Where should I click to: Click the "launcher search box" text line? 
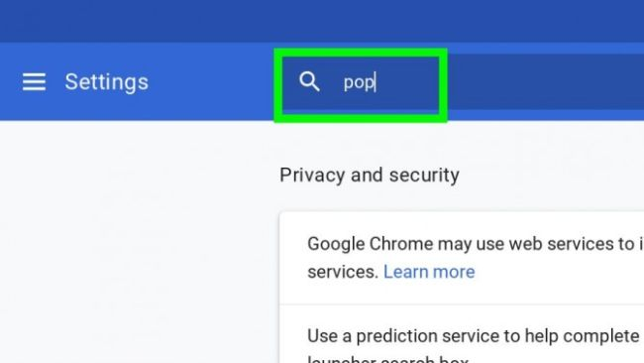tap(388, 359)
